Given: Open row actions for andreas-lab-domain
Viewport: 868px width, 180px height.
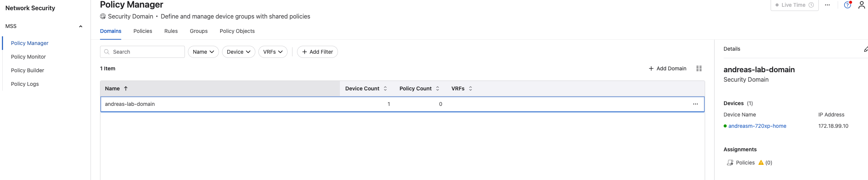Looking at the screenshot, I should (695, 104).
